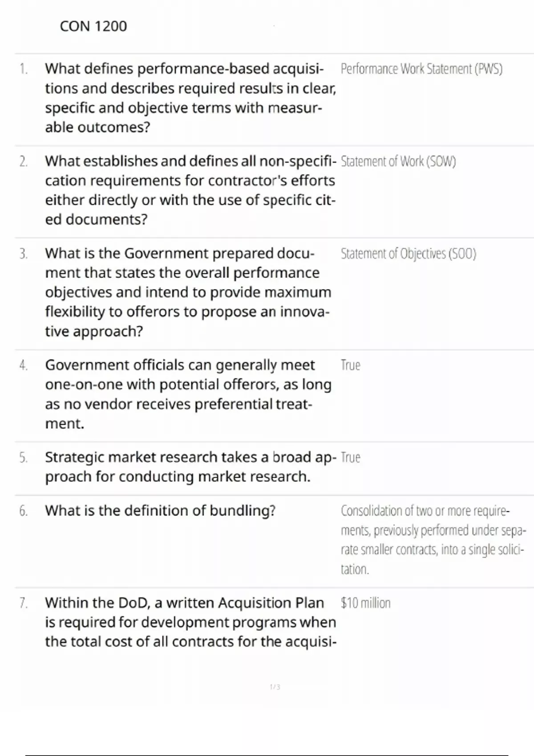
Task: Select the Performance Work Statement (PWS) answer
Action: click(x=421, y=69)
